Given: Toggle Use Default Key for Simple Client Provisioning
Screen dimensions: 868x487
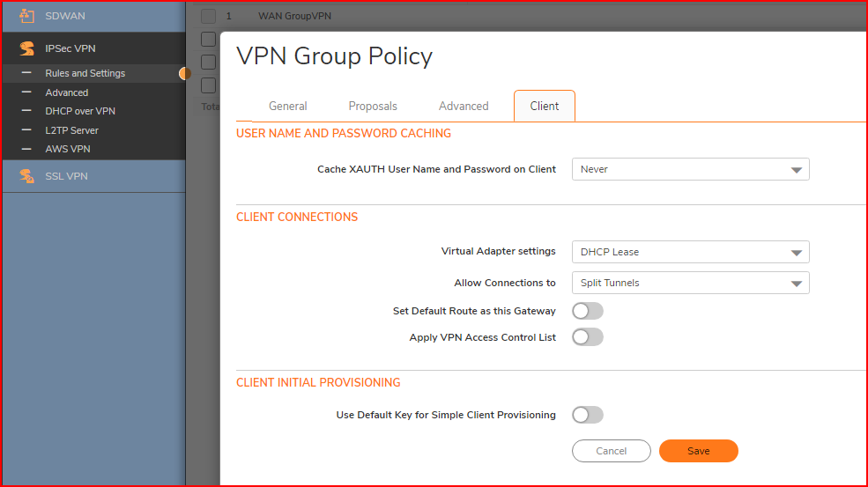Looking at the screenshot, I should pyautogui.click(x=587, y=415).
